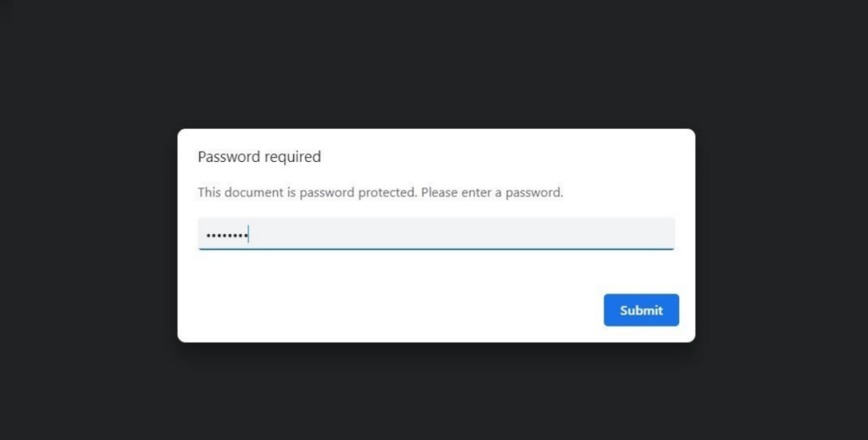Click "This document is password protected" text
This screenshot has width=868, height=440.
[x=307, y=192]
